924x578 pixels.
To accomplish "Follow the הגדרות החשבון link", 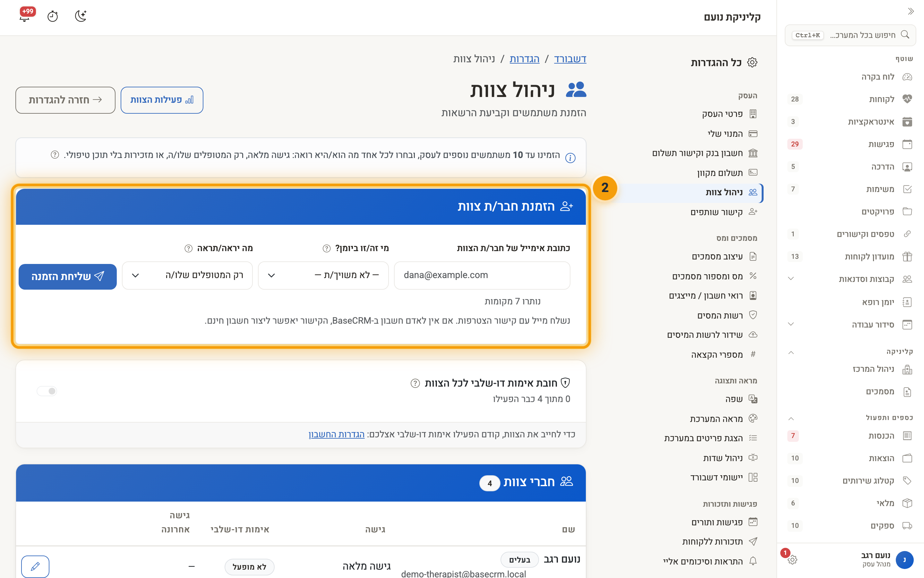I will click(336, 434).
